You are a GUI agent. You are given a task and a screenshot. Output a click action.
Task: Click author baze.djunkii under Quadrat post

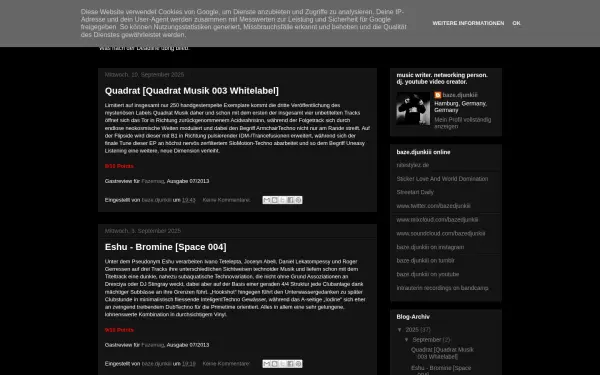pyautogui.click(x=157, y=200)
